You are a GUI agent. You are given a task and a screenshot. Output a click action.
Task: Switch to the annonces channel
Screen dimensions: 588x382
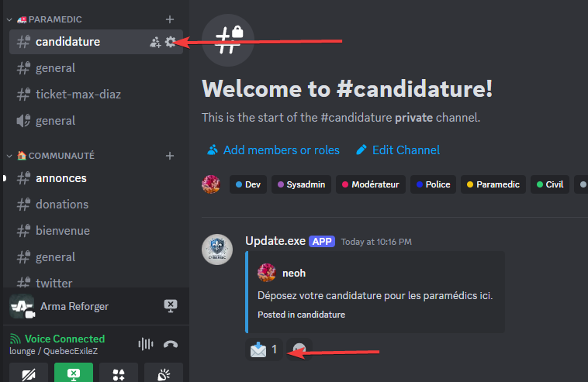click(61, 178)
